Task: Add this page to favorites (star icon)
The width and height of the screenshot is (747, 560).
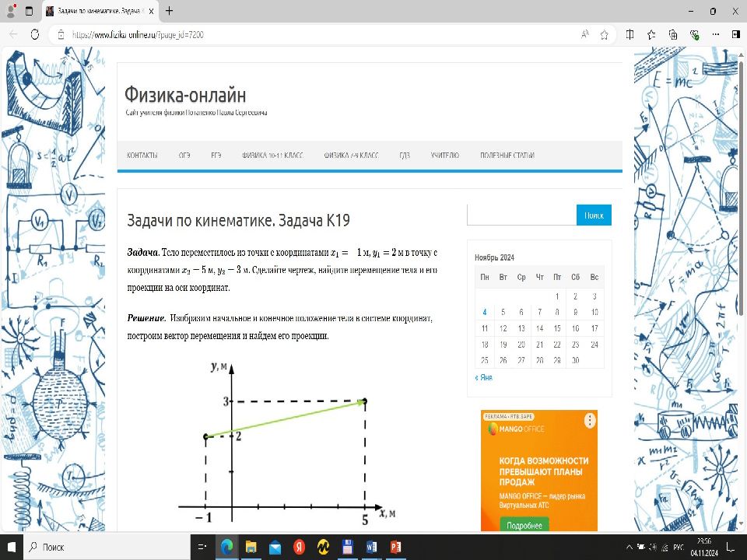Action: click(605, 34)
